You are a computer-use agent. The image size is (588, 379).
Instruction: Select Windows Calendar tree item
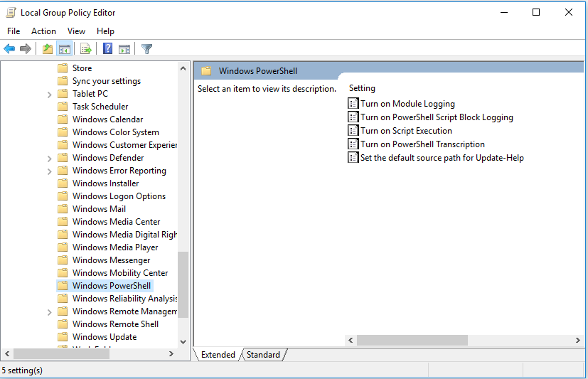click(x=107, y=119)
